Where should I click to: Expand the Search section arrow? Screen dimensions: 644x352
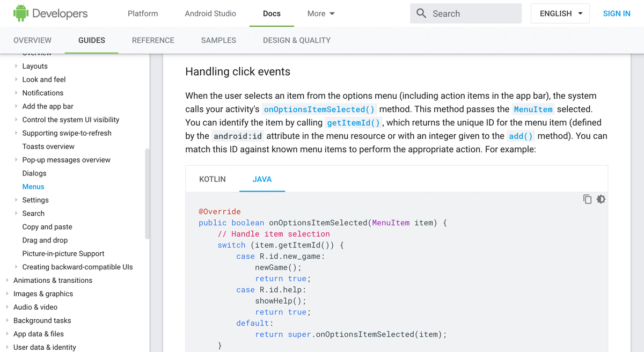(x=16, y=214)
